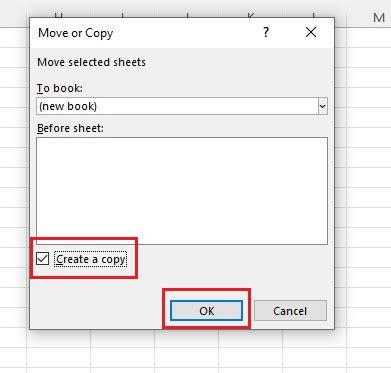This screenshot has width=391, height=373.
Task: Click inside the Before sheet list box
Action: click(182, 191)
